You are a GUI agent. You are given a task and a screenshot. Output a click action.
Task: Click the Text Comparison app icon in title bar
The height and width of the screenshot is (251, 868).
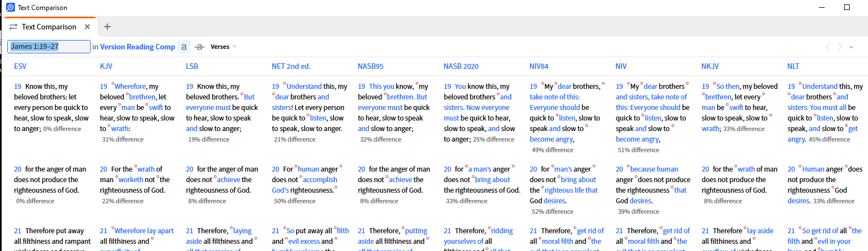click(x=10, y=7)
